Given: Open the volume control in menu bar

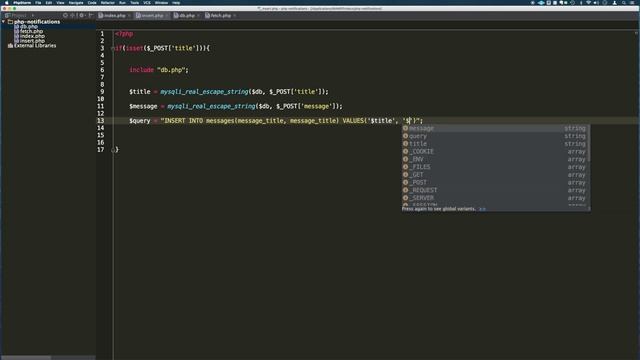Looking at the screenshot, I should tap(596, 2).
